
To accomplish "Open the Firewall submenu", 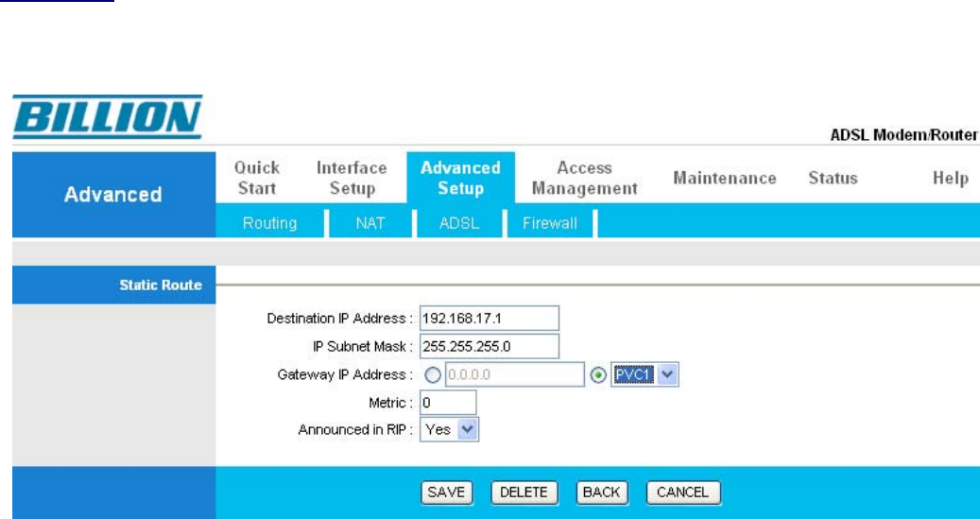I will pyautogui.click(x=550, y=223).
